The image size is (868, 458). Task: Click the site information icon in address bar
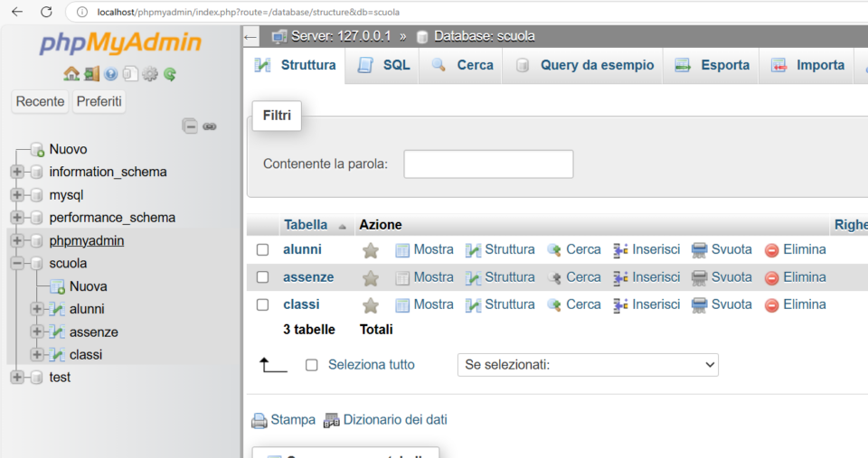pyautogui.click(x=82, y=12)
